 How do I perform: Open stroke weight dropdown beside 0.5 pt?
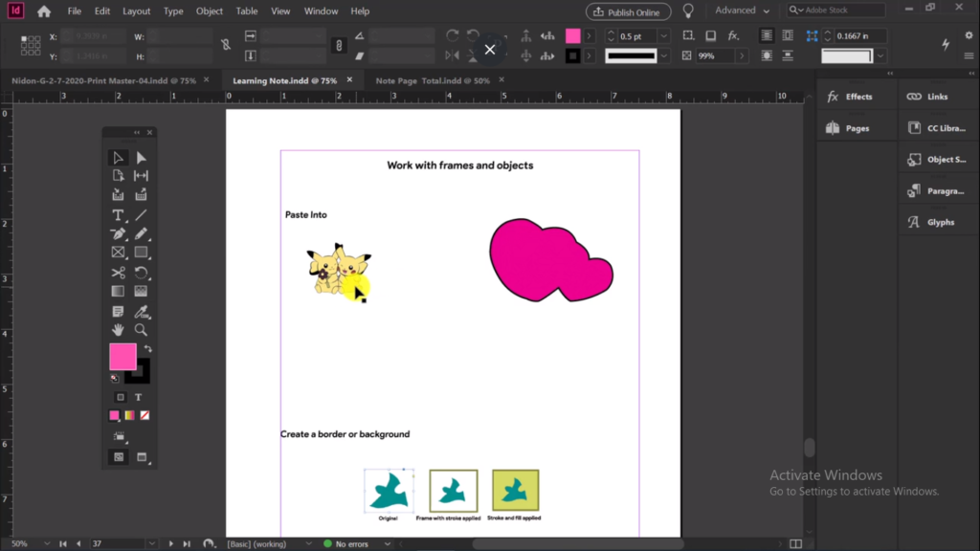(664, 36)
